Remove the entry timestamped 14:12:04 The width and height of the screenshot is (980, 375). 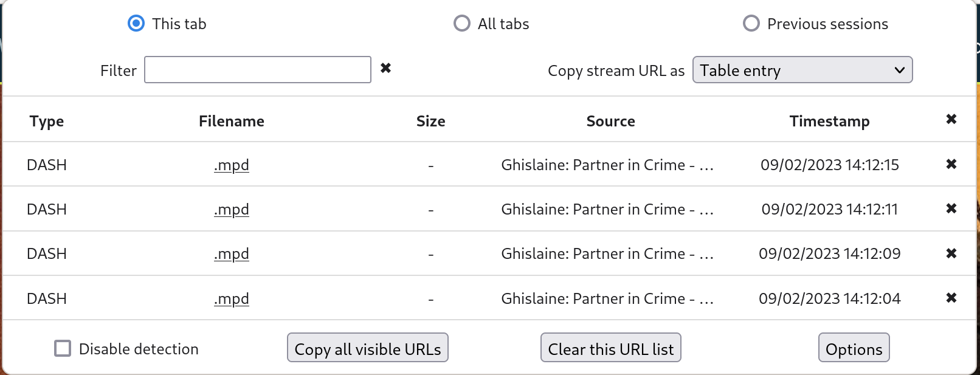click(951, 298)
